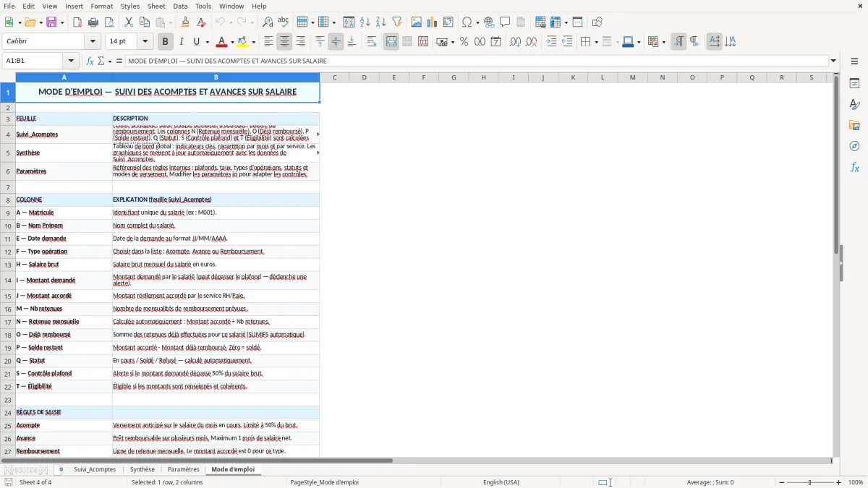
Task: Apply the yellow Background Color swatch
Action: [x=243, y=42]
